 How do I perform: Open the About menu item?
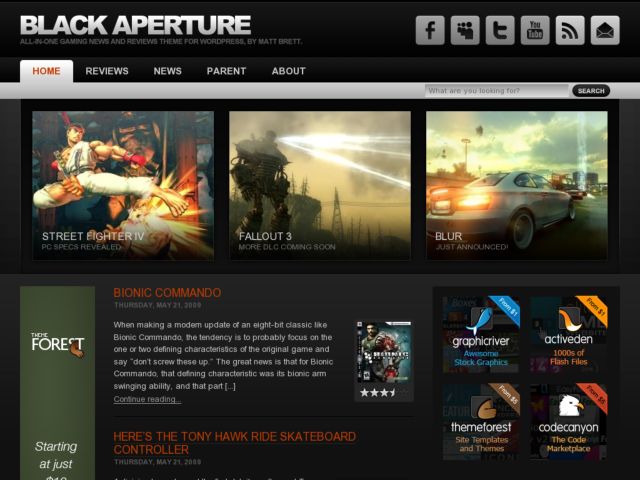click(x=289, y=71)
